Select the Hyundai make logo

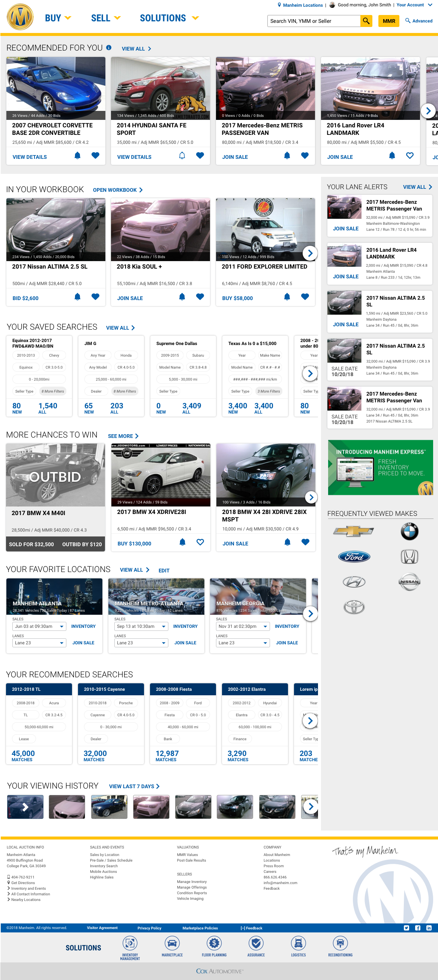coord(354,582)
